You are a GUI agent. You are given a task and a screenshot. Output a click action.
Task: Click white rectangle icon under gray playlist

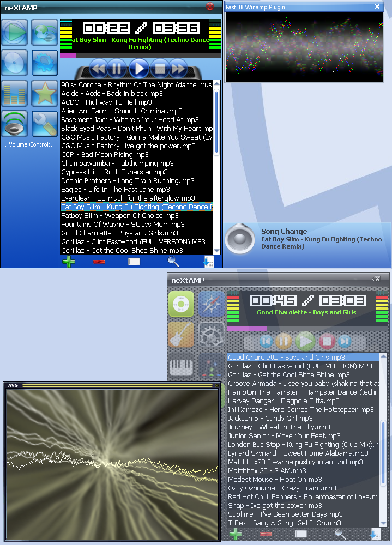(301, 534)
